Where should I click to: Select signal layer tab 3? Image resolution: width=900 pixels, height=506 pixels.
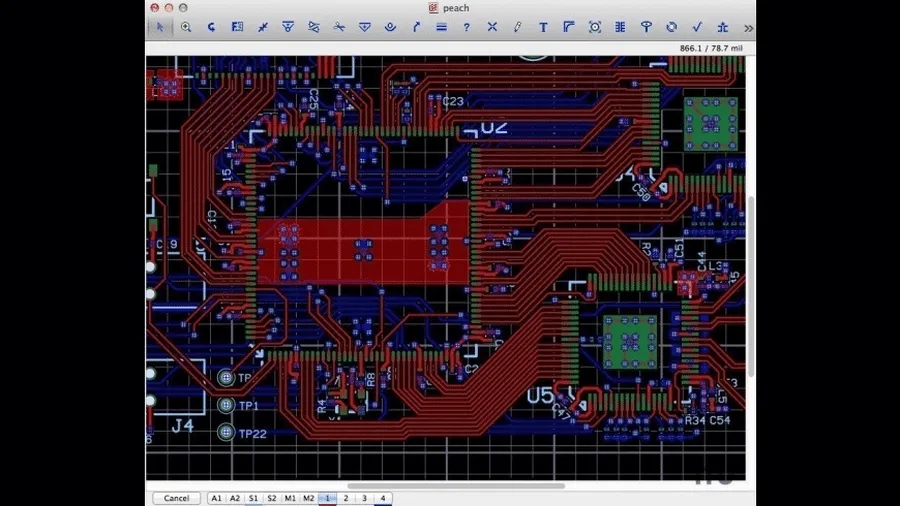[x=364, y=498]
